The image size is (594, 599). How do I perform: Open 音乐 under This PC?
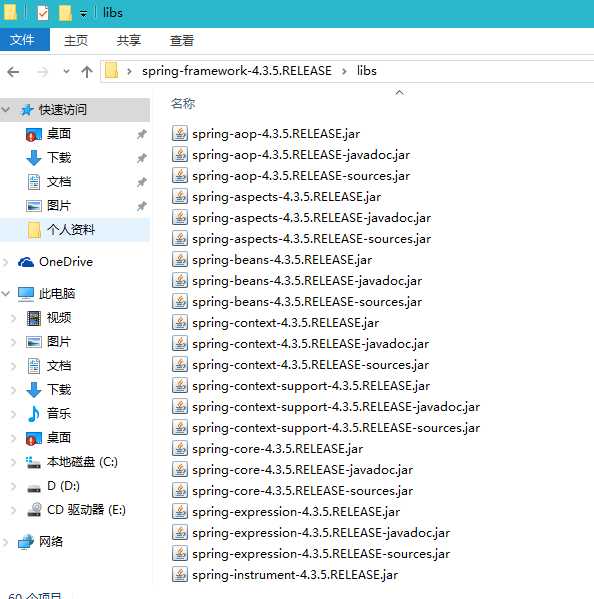[x=59, y=413]
